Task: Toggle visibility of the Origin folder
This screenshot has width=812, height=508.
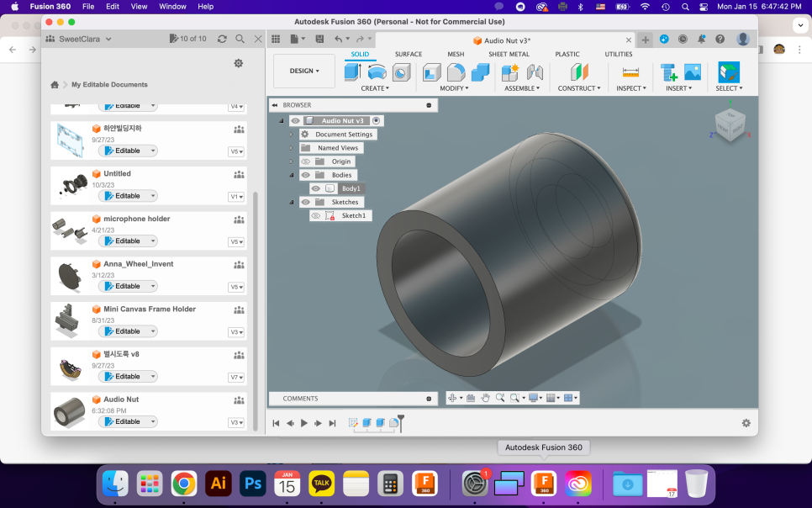Action: pos(305,161)
